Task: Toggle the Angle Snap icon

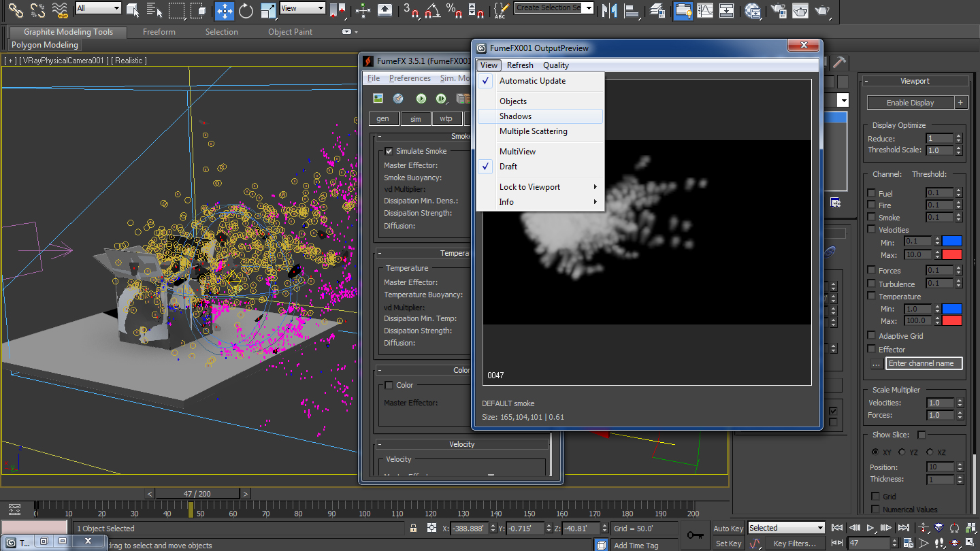Action: click(x=432, y=10)
